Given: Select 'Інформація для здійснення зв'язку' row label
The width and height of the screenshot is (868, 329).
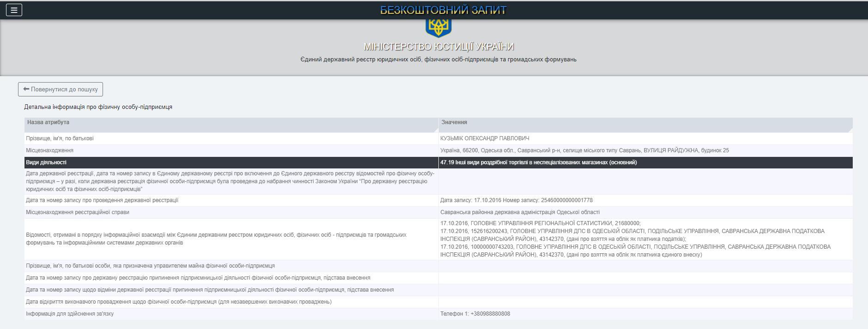Looking at the screenshot, I should click(x=70, y=314).
